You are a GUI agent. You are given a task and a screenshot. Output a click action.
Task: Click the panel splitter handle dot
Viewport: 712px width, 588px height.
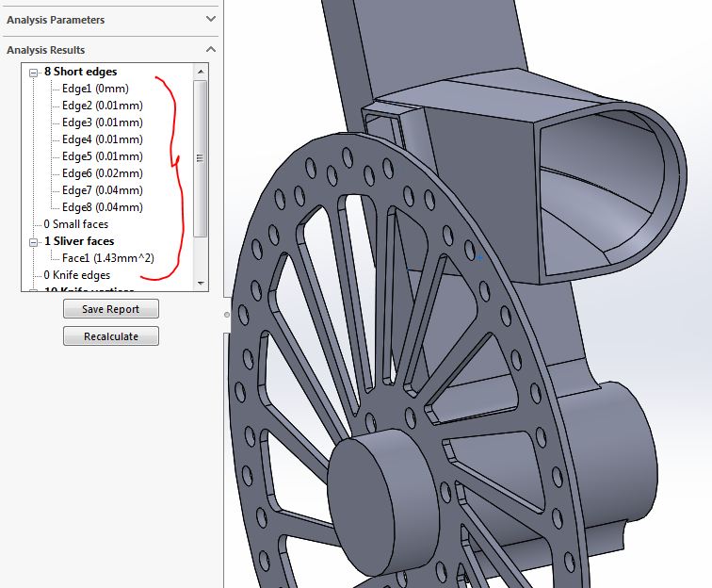pos(227,315)
